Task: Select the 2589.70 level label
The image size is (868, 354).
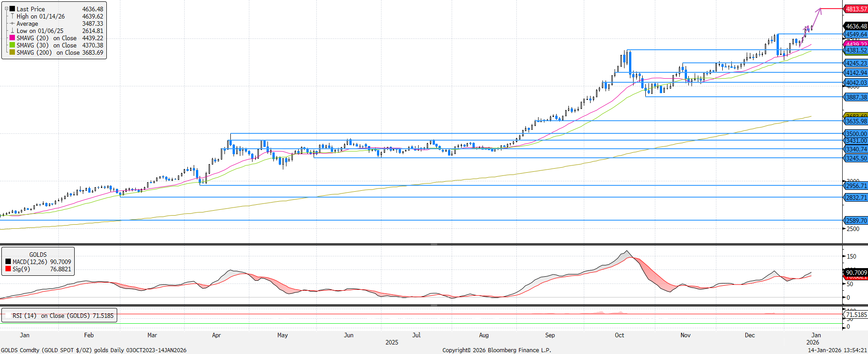Action: (856, 221)
